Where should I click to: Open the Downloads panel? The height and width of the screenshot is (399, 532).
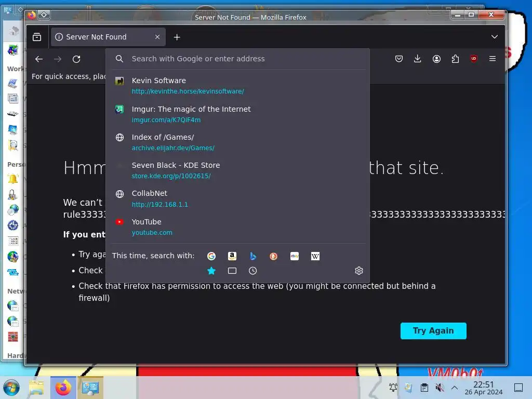pos(418,59)
